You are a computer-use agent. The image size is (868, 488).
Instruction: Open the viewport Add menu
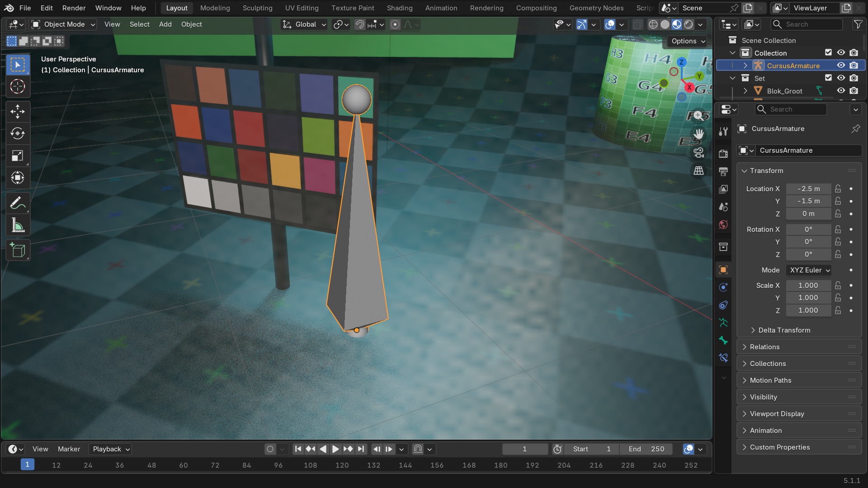pos(165,24)
